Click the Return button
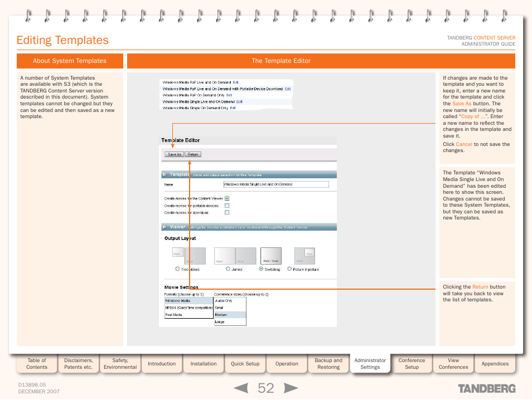The height and width of the screenshot is (400, 532). 193,154
